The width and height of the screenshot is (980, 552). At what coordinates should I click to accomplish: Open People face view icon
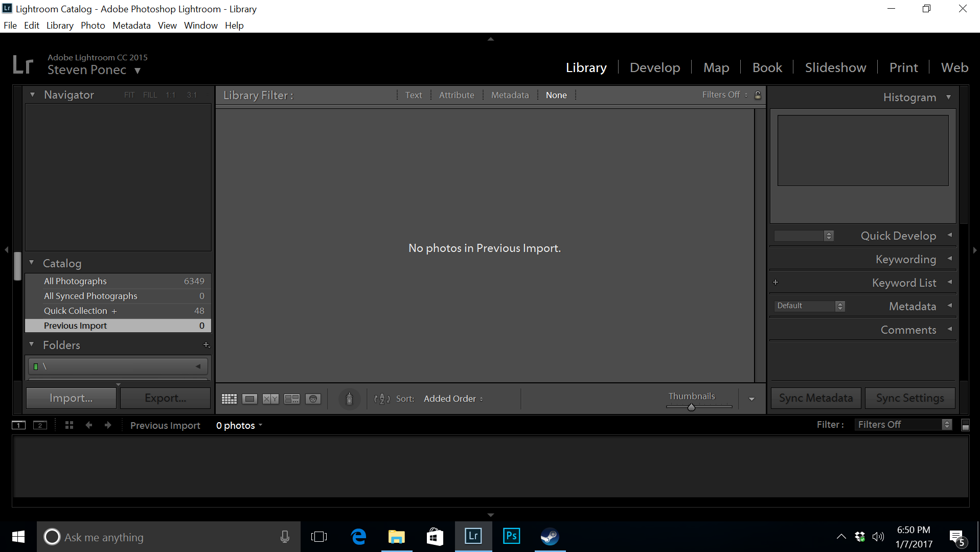click(x=313, y=399)
